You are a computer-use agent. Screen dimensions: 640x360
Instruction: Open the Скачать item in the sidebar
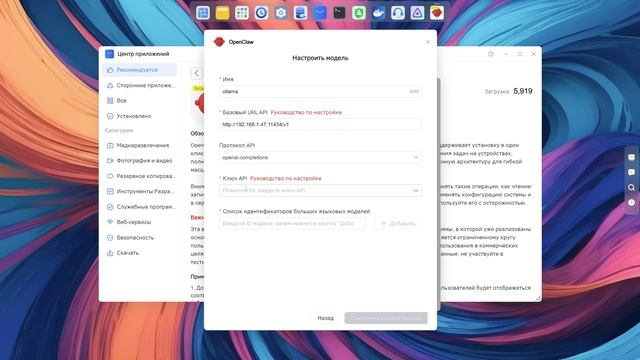[x=140, y=253]
